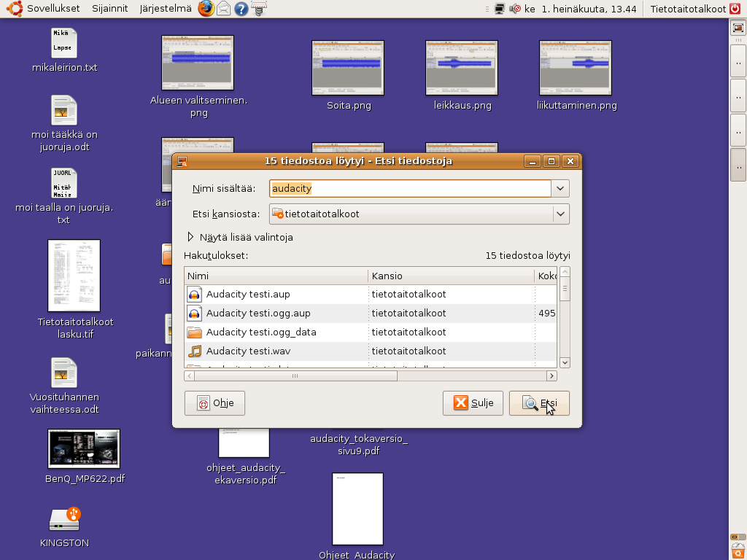Select ohjeet_audacity_ekaversio.pdf thumbnail

pos(244,443)
